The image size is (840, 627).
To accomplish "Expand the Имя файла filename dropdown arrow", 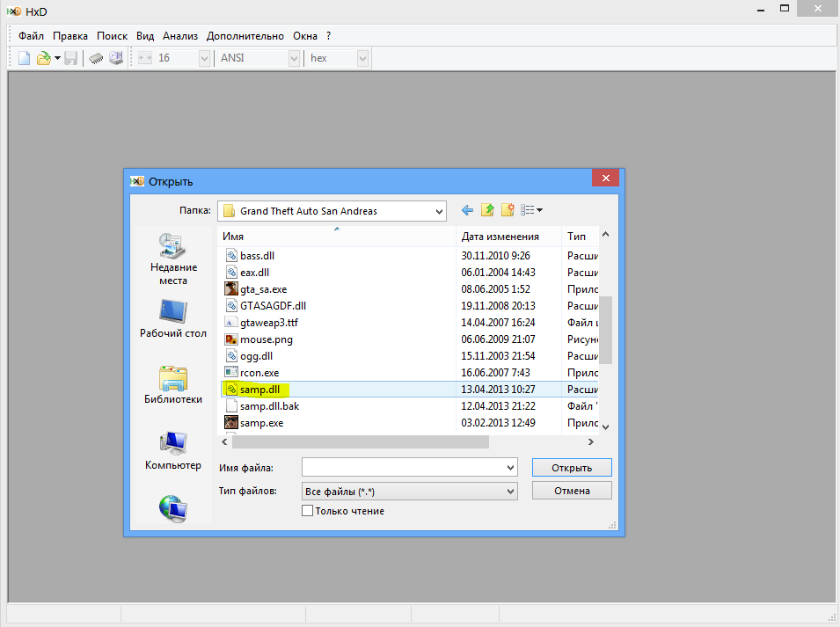I will click(x=510, y=468).
